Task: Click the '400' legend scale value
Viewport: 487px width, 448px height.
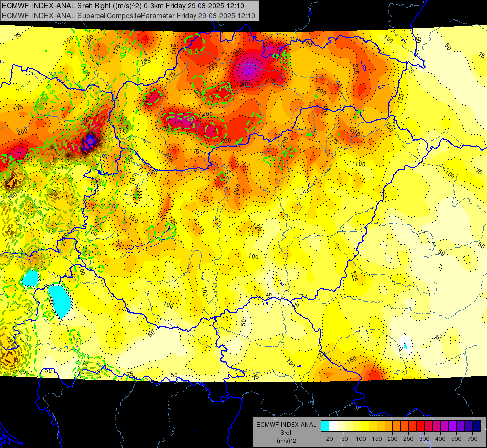Action: click(x=440, y=439)
